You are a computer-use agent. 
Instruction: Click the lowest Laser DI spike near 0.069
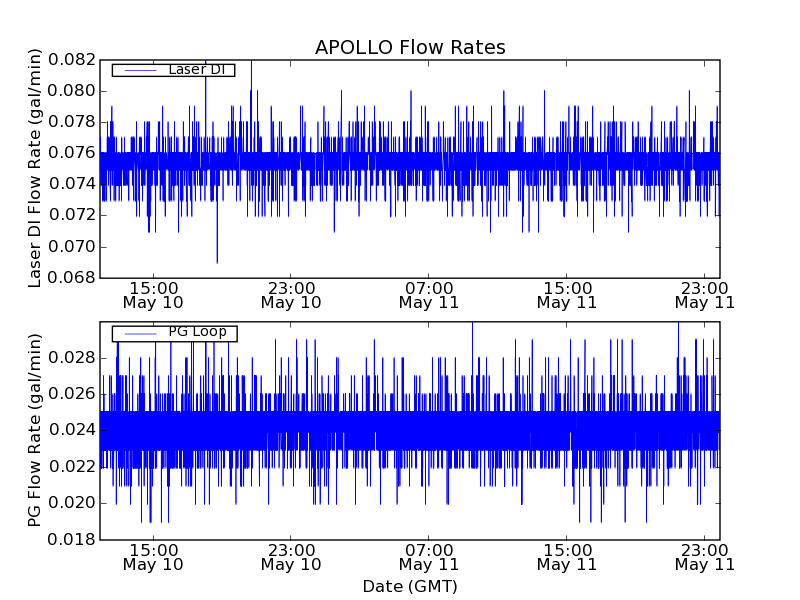(x=217, y=260)
